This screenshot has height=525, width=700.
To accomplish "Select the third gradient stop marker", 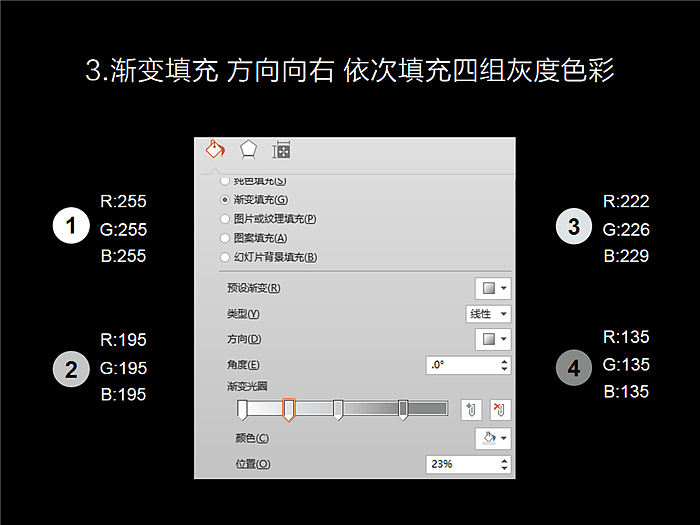I will pos(338,410).
